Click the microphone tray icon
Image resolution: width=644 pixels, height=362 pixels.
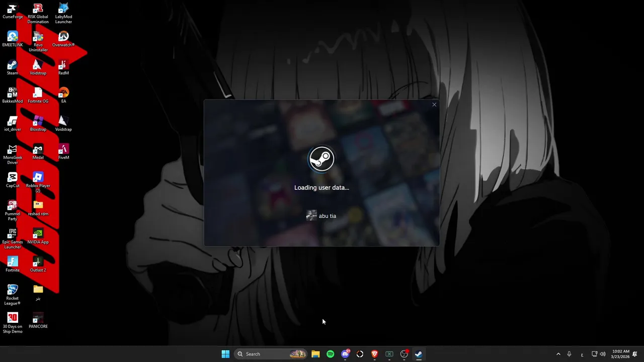click(x=569, y=354)
